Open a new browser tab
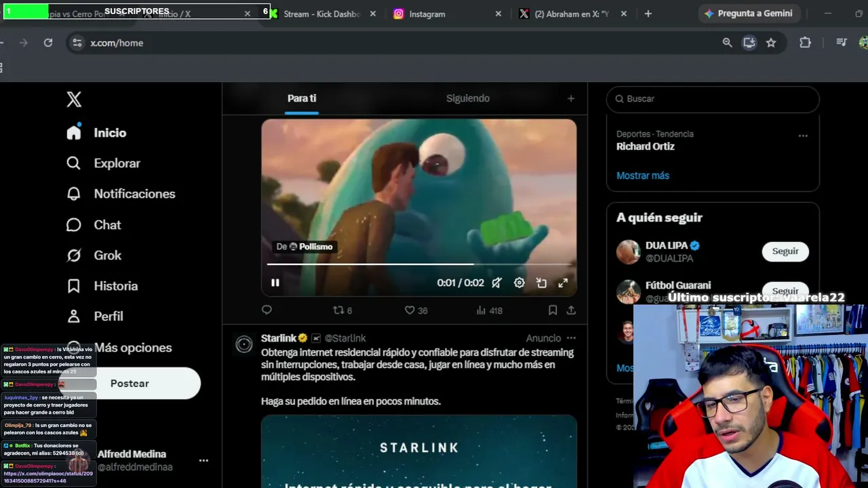Viewport: 868px width, 488px height. pos(648,14)
